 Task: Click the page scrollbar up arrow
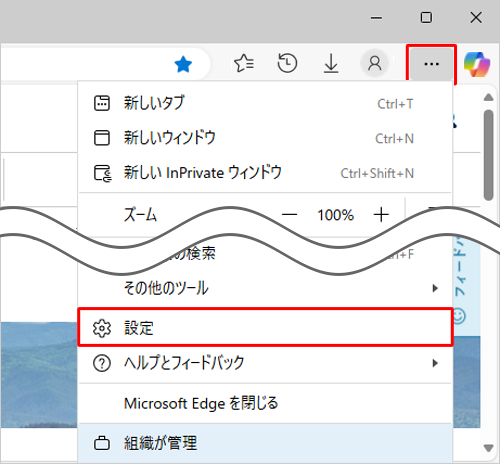click(x=489, y=97)
